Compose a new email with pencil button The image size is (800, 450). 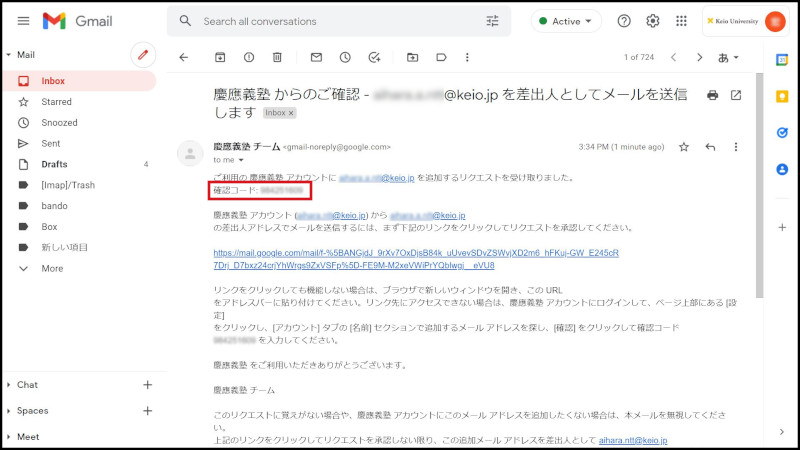point(143,54)
